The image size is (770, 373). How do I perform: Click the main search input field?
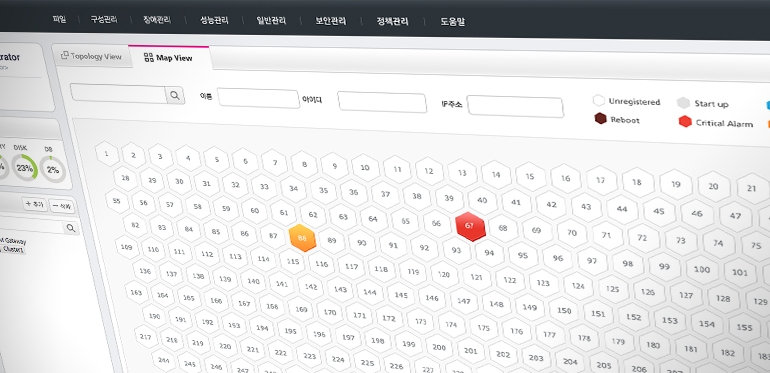[x=118, y=93]
